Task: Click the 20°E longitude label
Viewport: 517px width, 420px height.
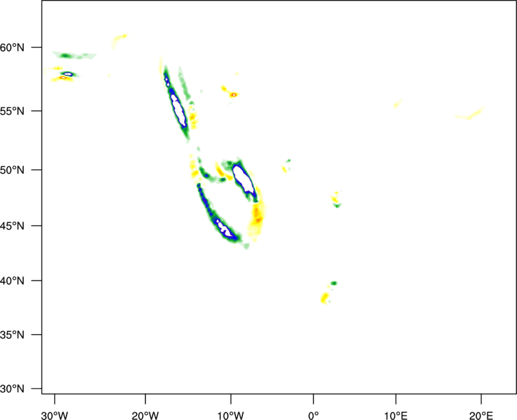Action: [x=481, y=415]
